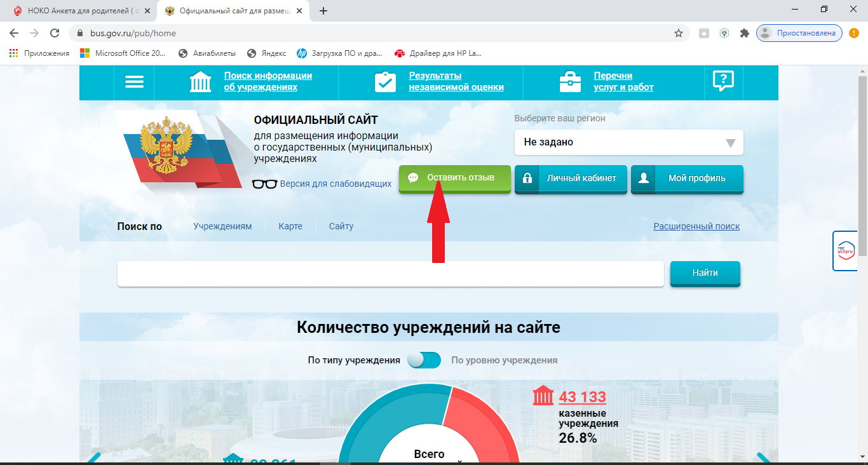Reload the page with the refresh icon
Viewport: 868px width, 465px height.
(x=55, y=33)
